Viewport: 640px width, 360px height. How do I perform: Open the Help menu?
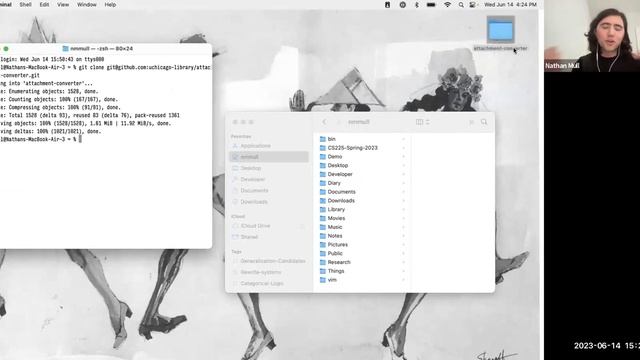click(x=110, y=5)
